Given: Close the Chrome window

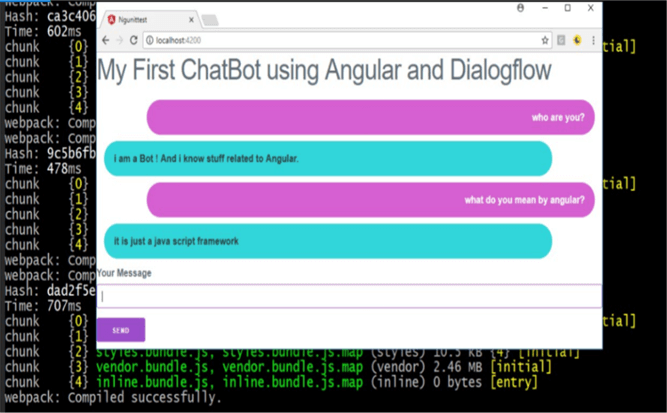Looking at the screenshot, I should [590, 8].
